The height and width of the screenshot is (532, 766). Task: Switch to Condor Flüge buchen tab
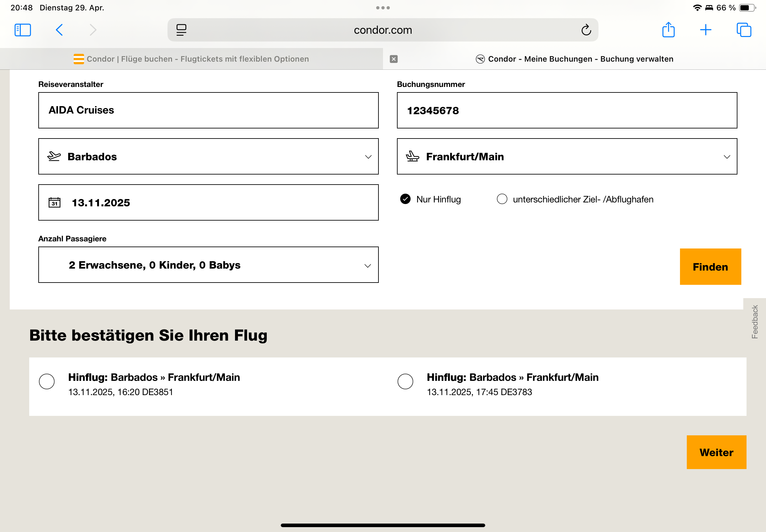[x=191, y=59]
